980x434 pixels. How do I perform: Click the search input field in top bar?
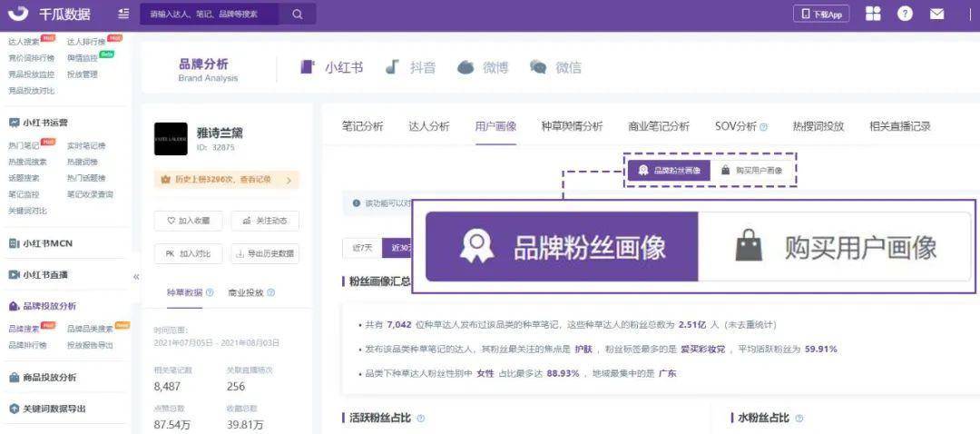coord(213,14)
